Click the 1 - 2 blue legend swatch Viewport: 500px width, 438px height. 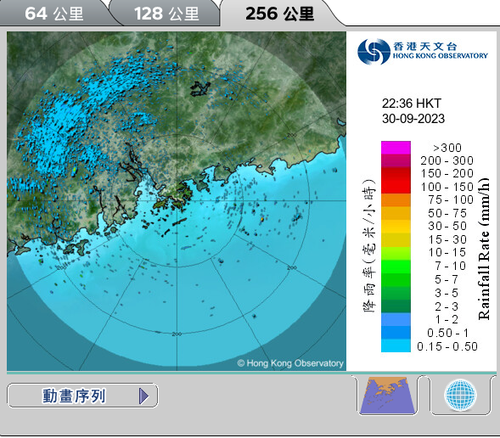[396, 319]
